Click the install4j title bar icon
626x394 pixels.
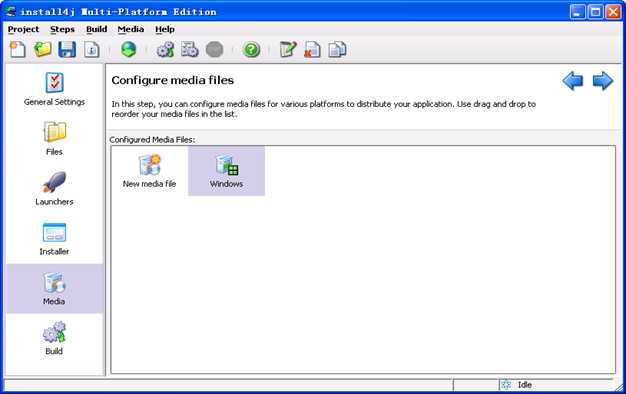(x=10, y=12)
